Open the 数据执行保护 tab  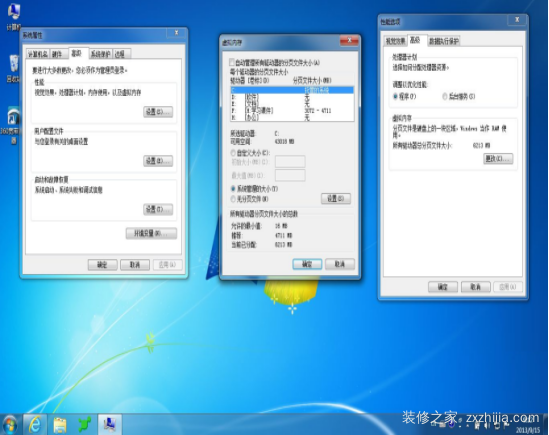[444, 41]
